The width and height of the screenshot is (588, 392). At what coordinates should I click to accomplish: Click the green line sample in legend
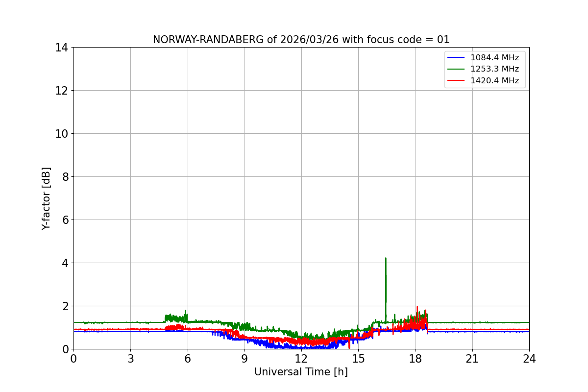(457, 69)
